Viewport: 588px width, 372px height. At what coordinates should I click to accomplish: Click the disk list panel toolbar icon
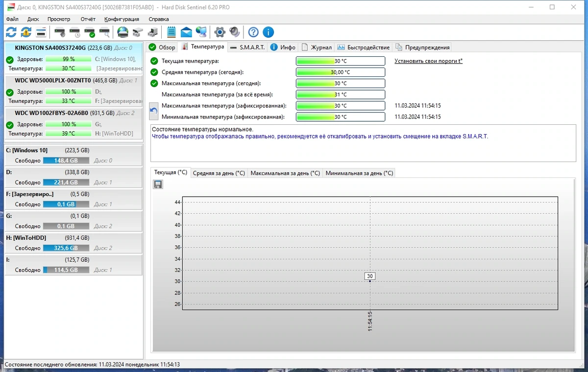tap(41, 32)
